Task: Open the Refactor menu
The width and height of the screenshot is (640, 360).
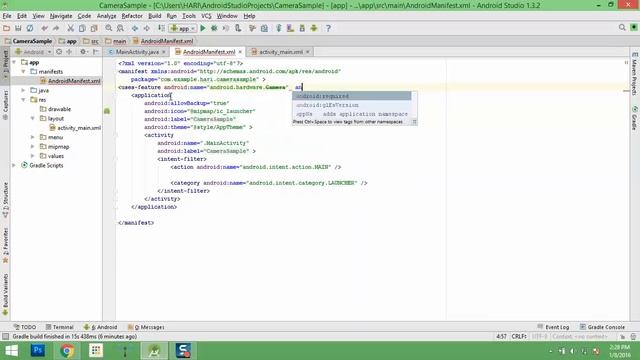Action: [x=132, y=16]
